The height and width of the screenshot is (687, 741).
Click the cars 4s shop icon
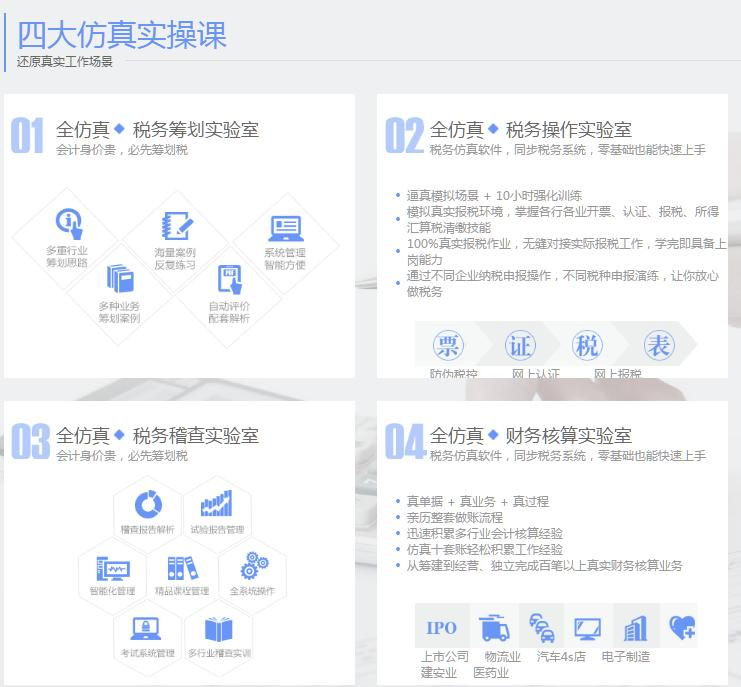(x=542, y=627)
